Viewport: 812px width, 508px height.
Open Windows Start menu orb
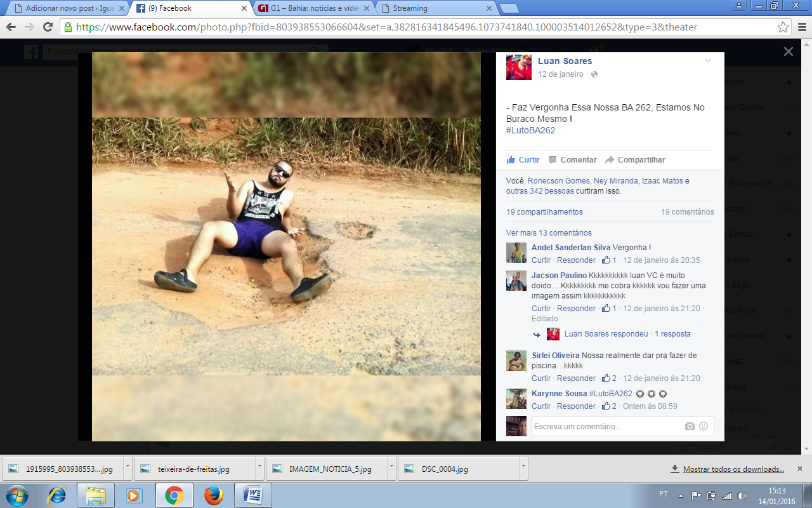[16, 495]
